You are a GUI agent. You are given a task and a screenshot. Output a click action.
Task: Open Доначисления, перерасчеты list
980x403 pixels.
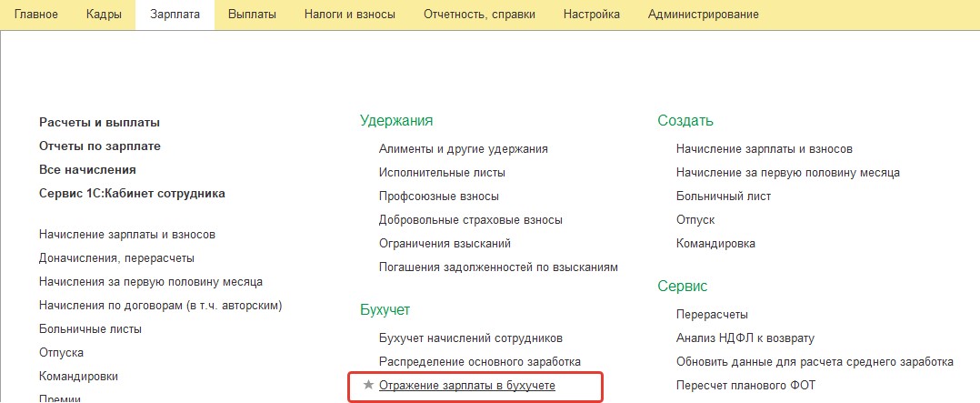116,258
